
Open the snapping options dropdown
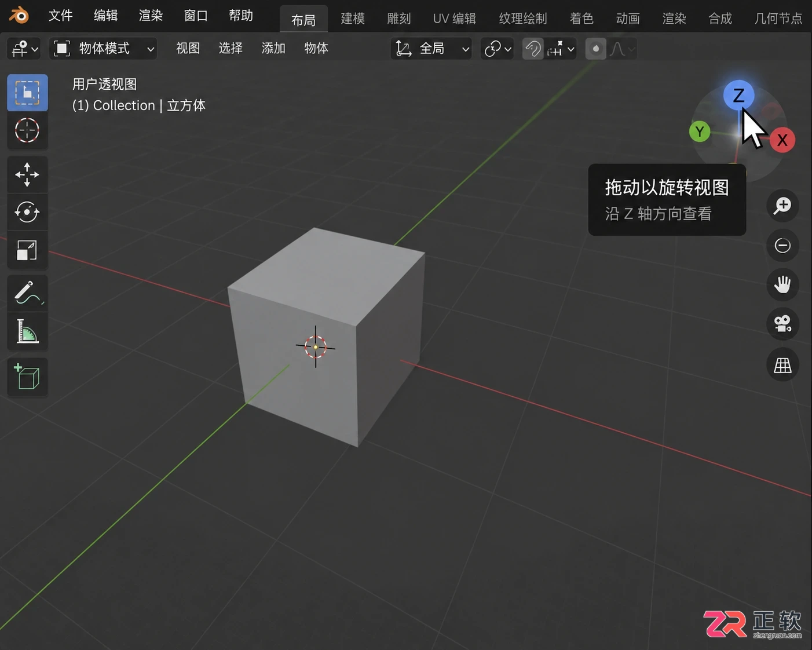click(x=560, y=49)
